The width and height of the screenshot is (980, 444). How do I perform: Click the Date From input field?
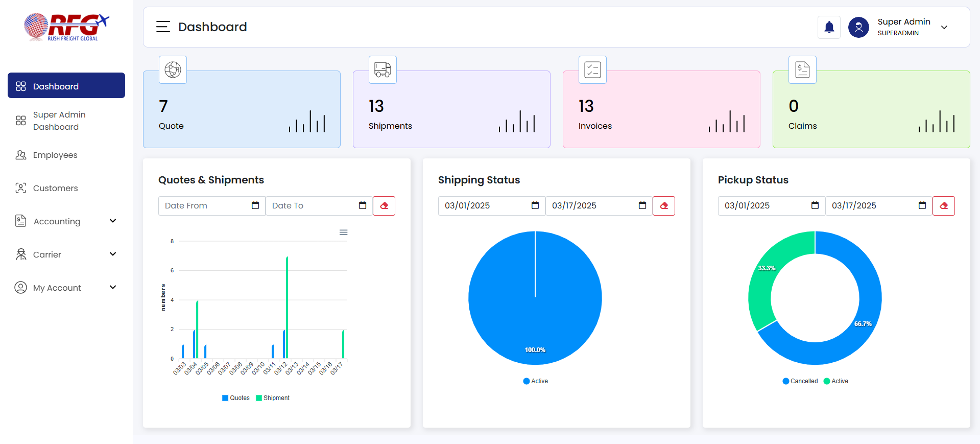pos(204,206)
